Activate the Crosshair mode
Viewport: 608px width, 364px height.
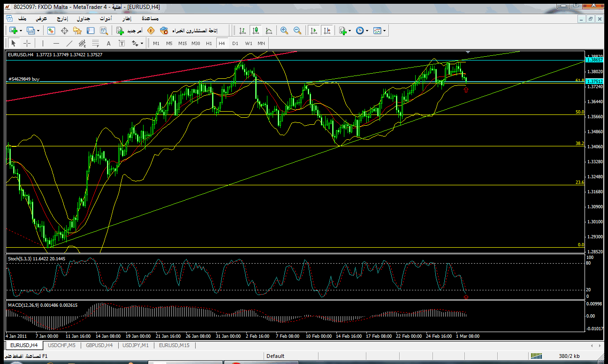tap(27, 43)
